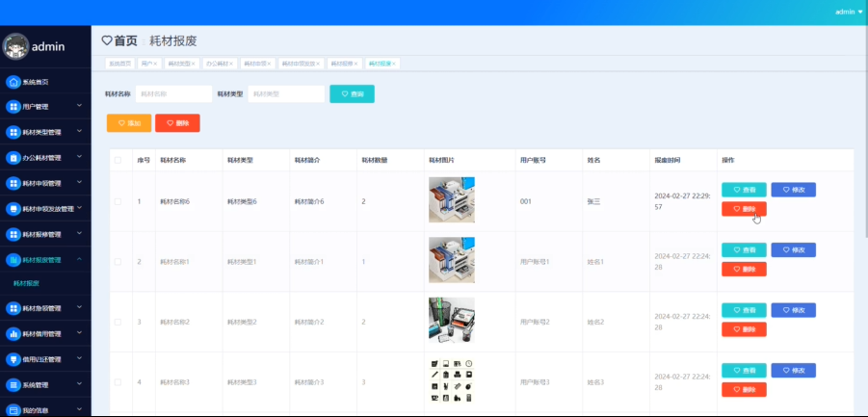This screenshot has height=417, width=868.
Task: Tick the checkbox for row 耗材名称2
Action: [118, 322]
